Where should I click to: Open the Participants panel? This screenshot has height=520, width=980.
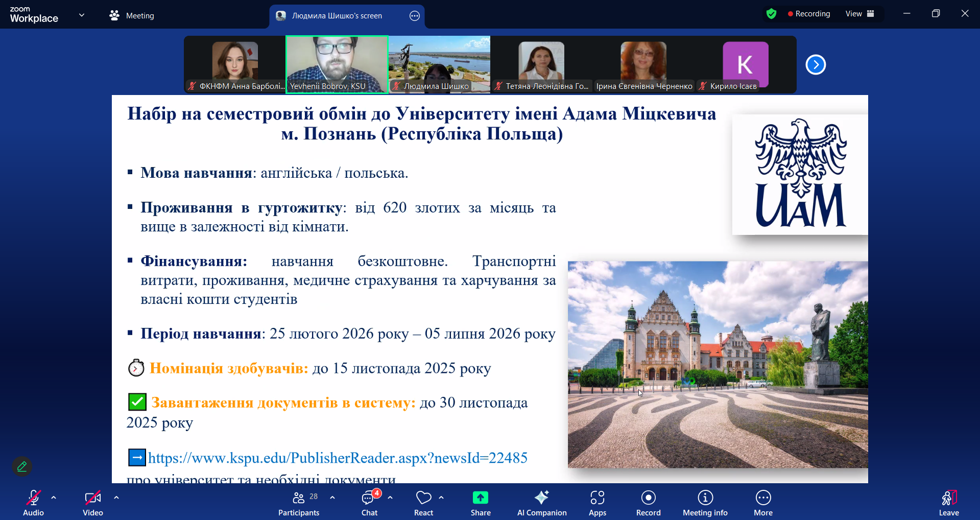(299, 502)
